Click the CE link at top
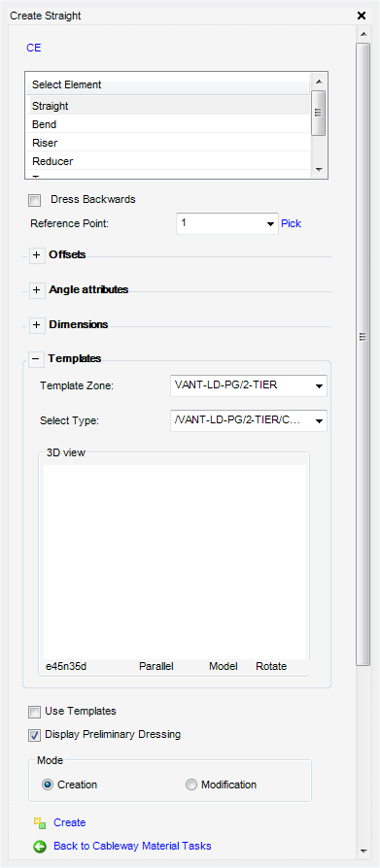This screenshot has height=868, width=380. pyautogui.click(x=34, y=49)
